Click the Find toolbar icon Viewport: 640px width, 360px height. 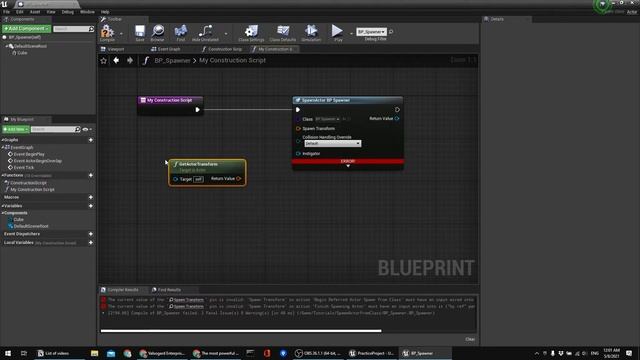tap(180, 33)
